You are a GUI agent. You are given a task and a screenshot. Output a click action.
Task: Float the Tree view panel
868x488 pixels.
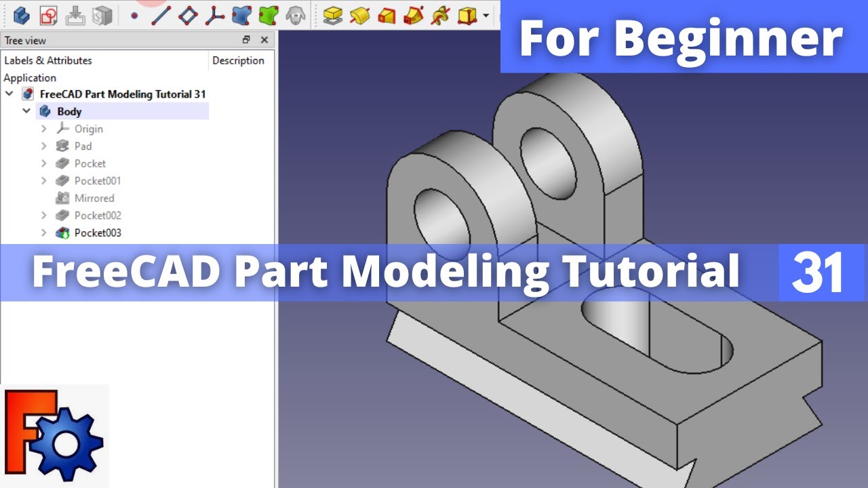[246, 40]
